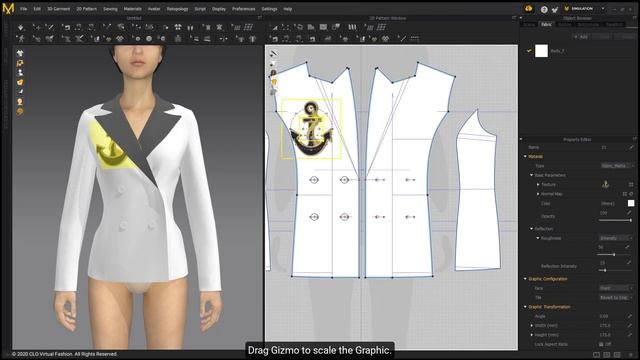This screenshot has width=640, height=360.
Task: Open the help question mark icon
Action: pos(544,9)
